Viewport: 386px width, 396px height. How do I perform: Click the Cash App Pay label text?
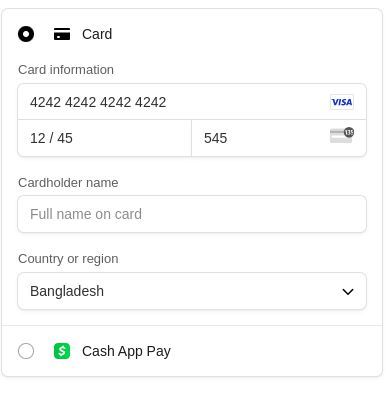click(126, 351)
